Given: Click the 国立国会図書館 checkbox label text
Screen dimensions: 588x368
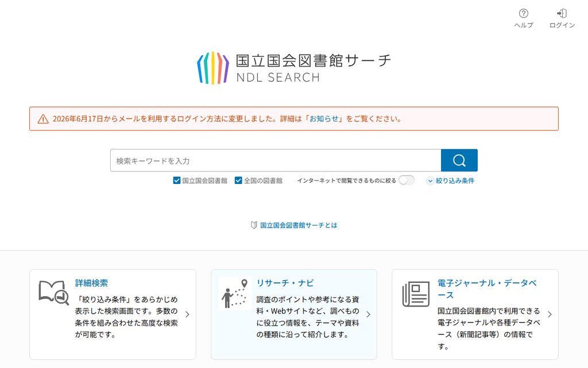Looking at the screenshot, I should pos(205,181).
